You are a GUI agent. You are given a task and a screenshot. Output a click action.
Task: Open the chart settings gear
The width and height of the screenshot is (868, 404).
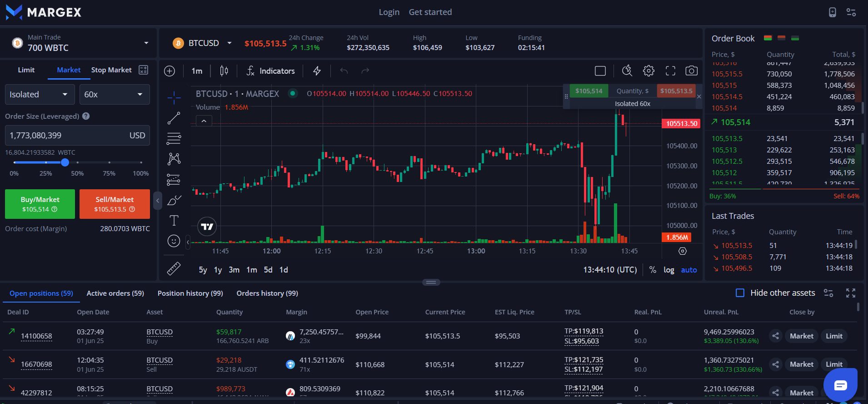[x=649, y=71]
